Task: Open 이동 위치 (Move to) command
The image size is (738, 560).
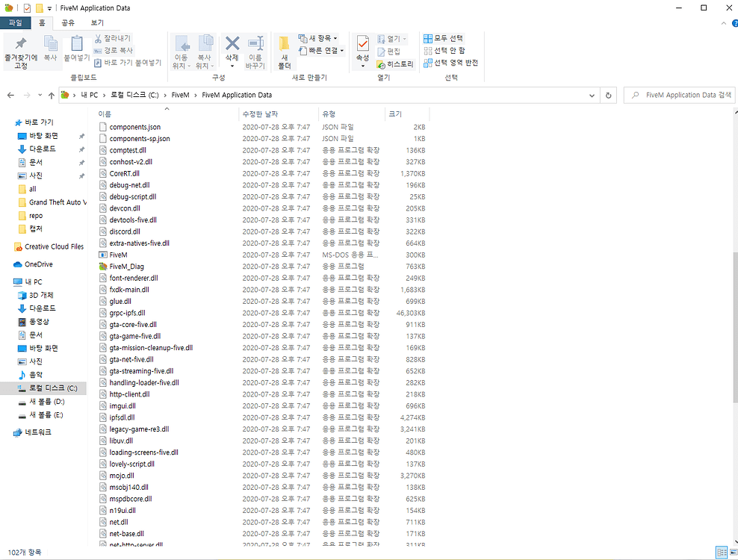Action: pos(182,52)
